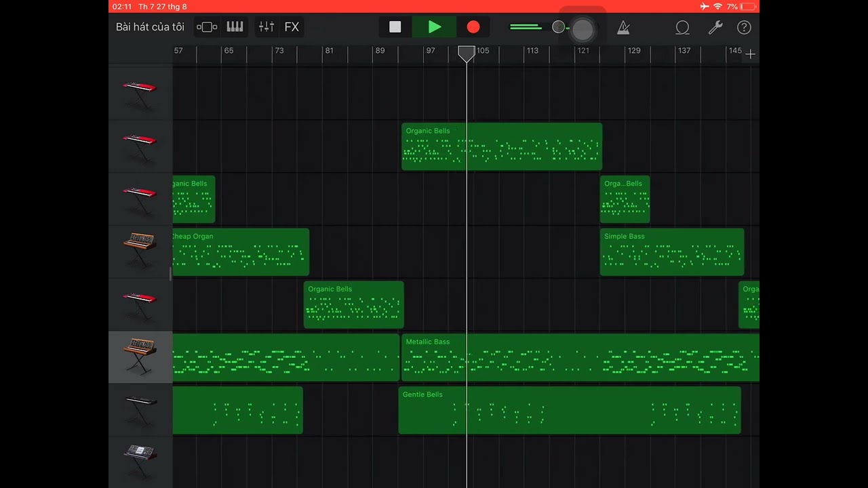Select the Orga...Bells region
Image resolution: width=868 pixels, height=488 pixels.
pyautogui.click(x=625, y=199)
